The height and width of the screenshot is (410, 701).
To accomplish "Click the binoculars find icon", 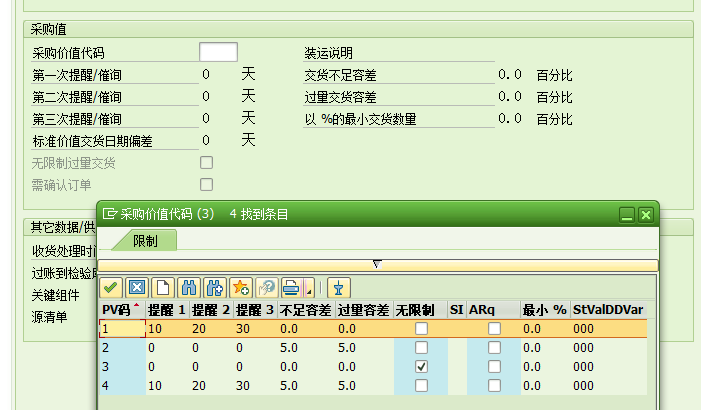I will coord(189,288).
